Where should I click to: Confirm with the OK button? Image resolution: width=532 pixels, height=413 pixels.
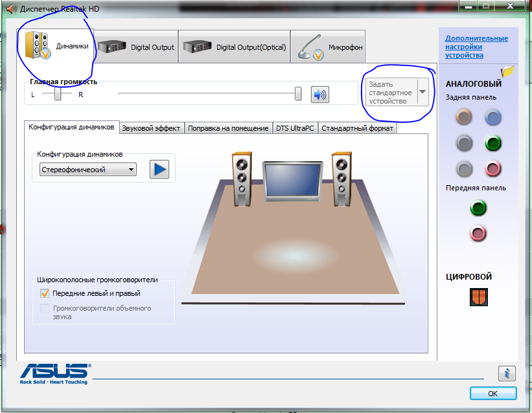493,394
